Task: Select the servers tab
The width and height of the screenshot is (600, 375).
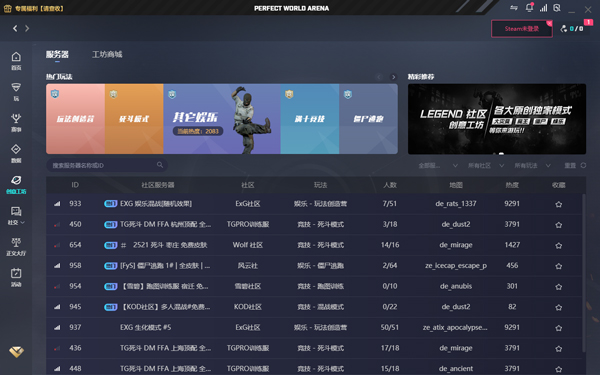Action: 57,54
